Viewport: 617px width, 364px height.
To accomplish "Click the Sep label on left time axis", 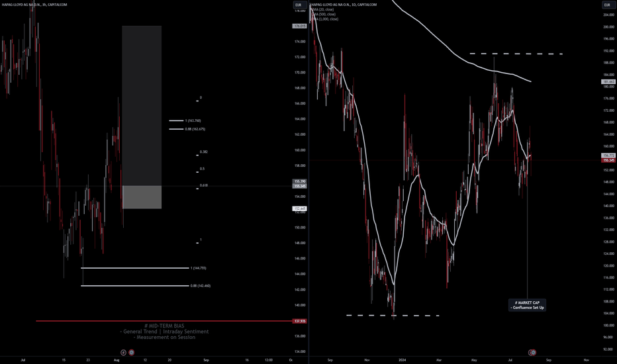I will tap(206, 359).
